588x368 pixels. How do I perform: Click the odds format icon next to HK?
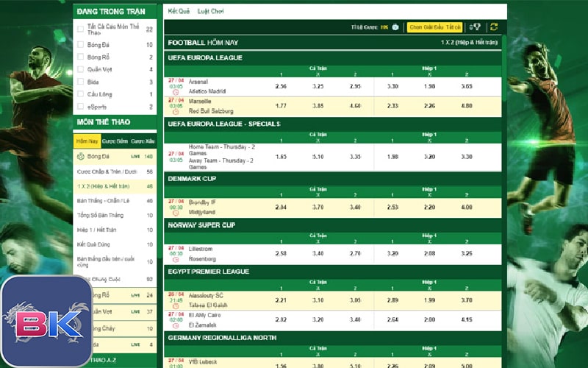pos(395,27)
